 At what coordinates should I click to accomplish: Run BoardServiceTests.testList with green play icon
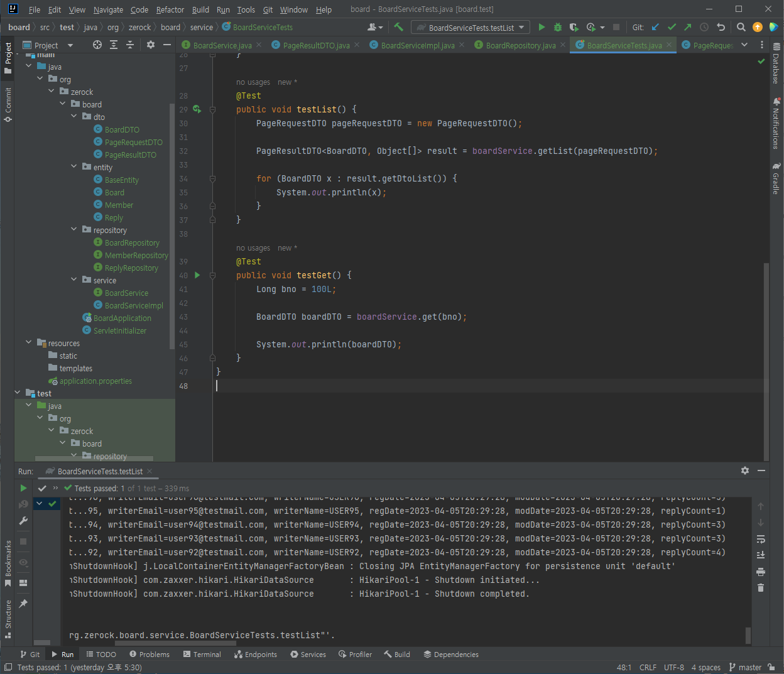tap(542, 27)
